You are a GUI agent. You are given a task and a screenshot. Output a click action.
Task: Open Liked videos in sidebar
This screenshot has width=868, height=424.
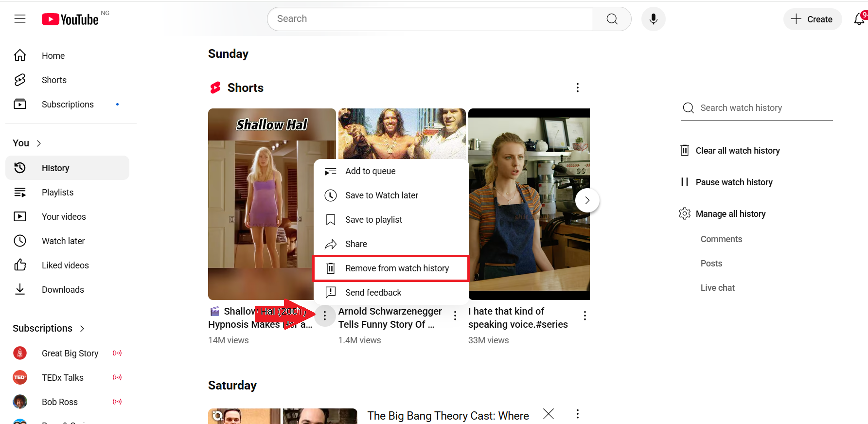click(x=68, y=265)
